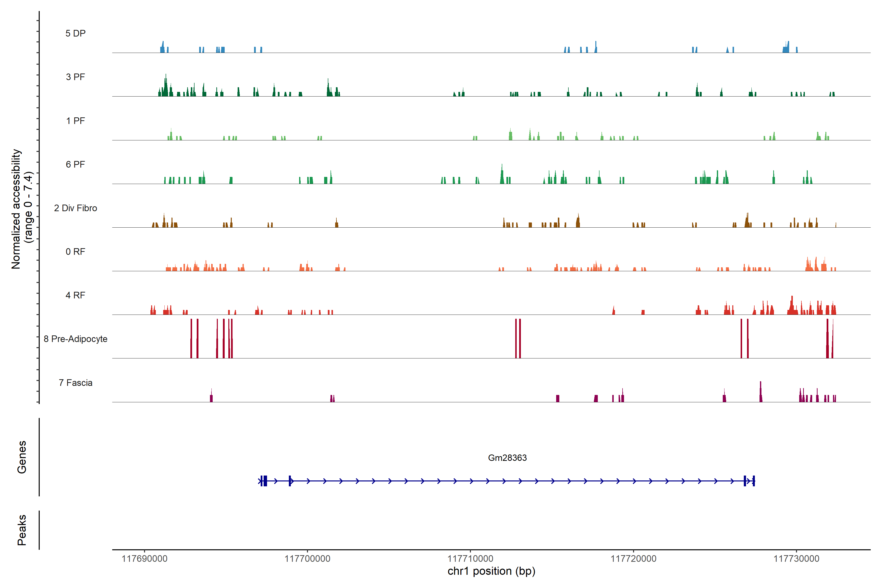The height and width of the screenshot is (588, 882).
Task: Click the 4 RF track label
Action: pyautogui.click(x=75, y=295)
